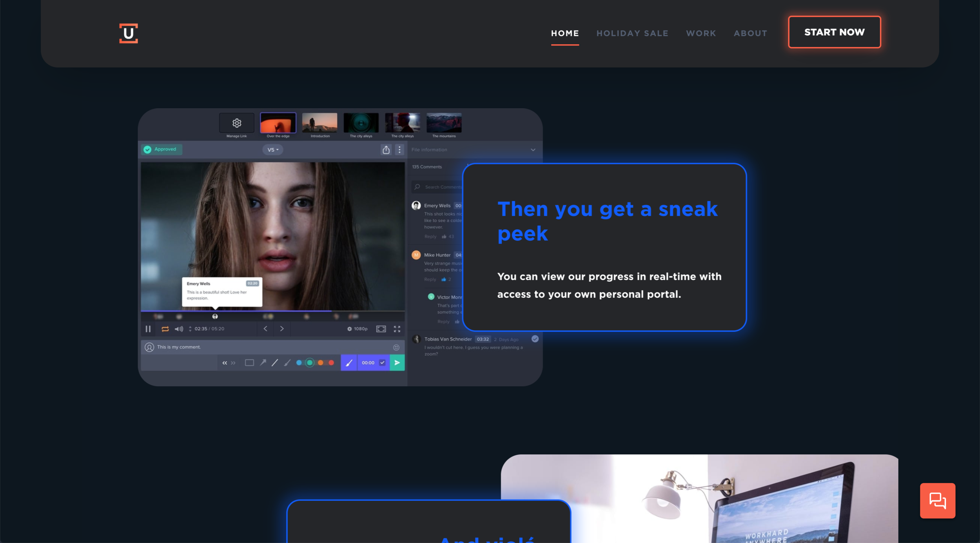Click the redo double-chevron icon
The image size is (980, 543).
[x=233, y=363]
